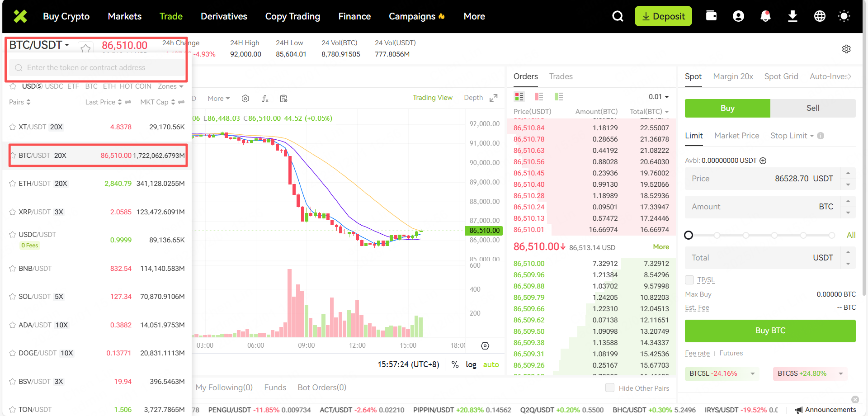Open the user profile icon
The image size is (868, 416).
pyautogui.click(x=738, y=16)
